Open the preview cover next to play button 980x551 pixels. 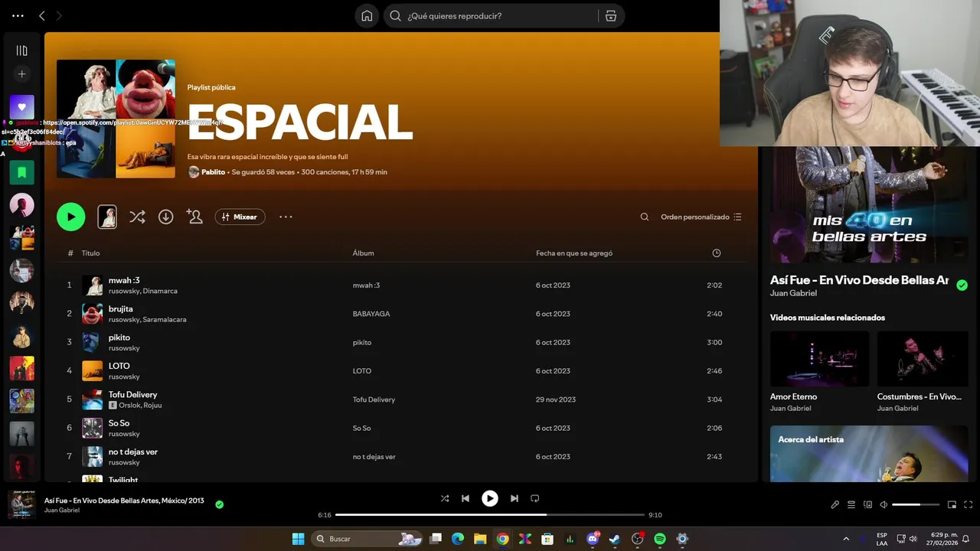click(107, 217)
